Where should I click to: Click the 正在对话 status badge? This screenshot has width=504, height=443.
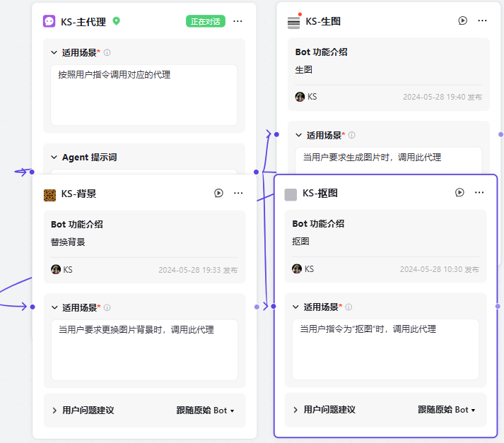pos(205,21)
